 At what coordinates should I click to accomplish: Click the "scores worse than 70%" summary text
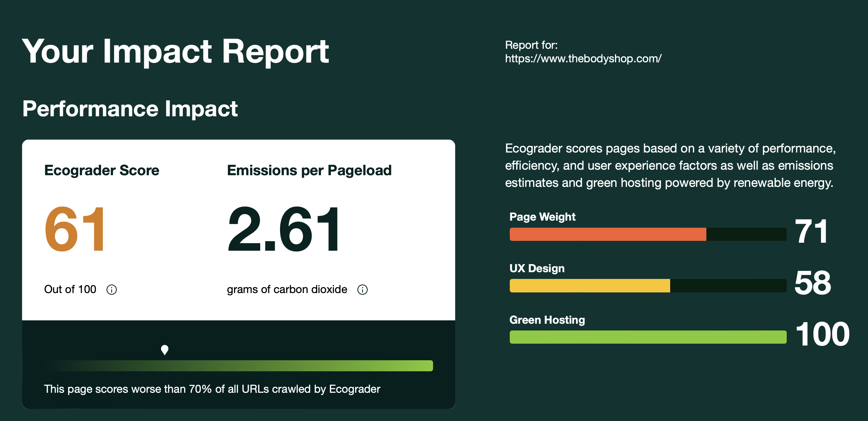click(x=212, y=389)
